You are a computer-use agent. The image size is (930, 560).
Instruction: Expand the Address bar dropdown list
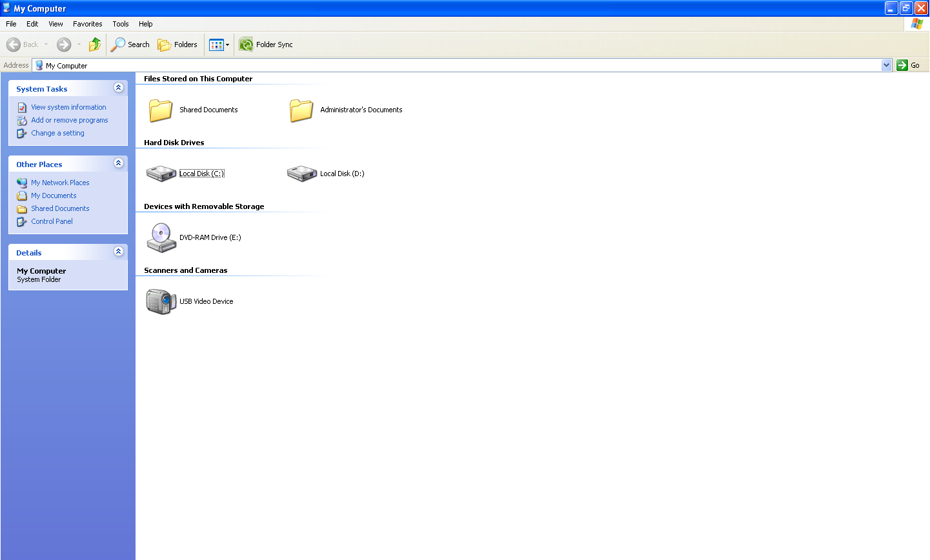(886, 65)
